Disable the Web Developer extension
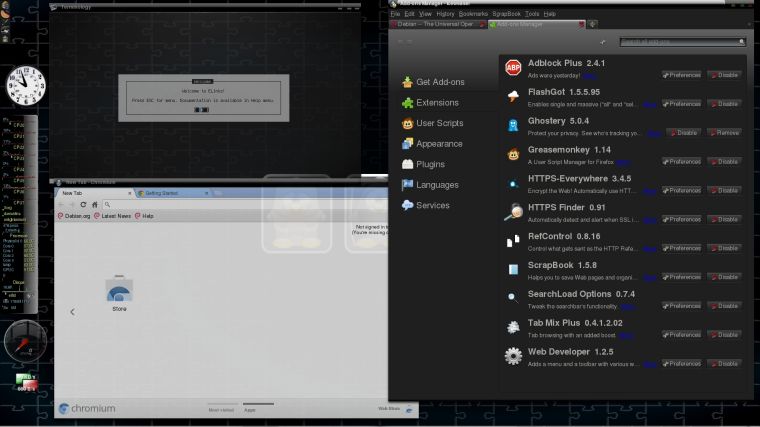Image resolution: width=760 pixels, height=427 pixels. click(x=724, y=364)
